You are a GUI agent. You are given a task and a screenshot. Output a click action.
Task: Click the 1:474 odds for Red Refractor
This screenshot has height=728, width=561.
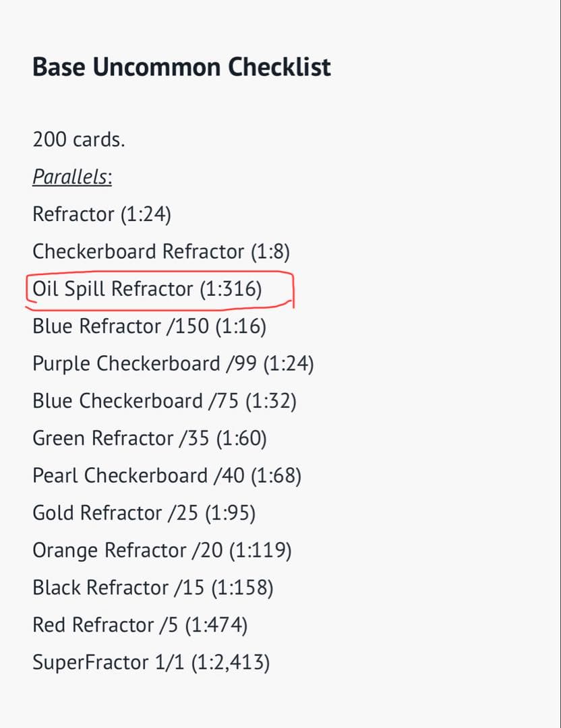(x=216, y=626)
